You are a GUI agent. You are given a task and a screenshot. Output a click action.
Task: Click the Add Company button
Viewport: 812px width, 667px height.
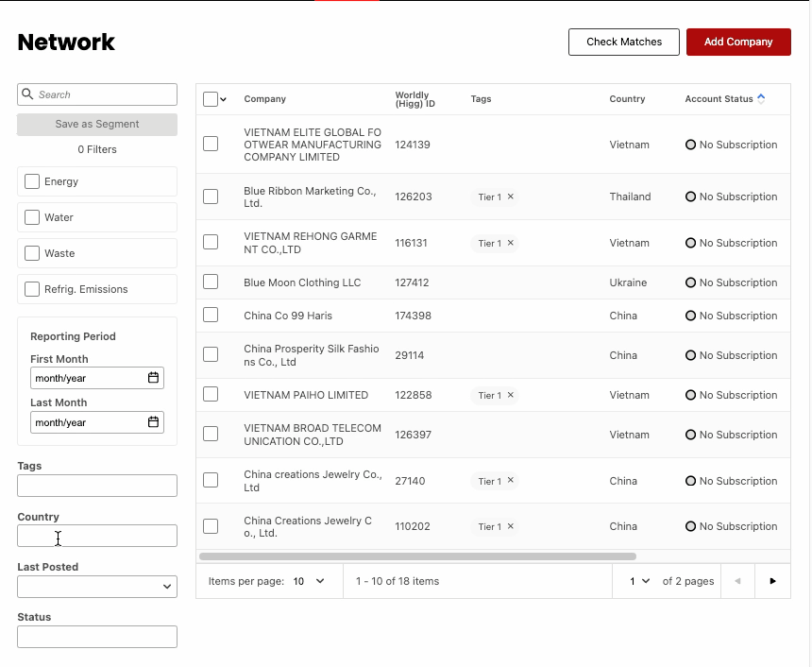[x=738, y=42]
